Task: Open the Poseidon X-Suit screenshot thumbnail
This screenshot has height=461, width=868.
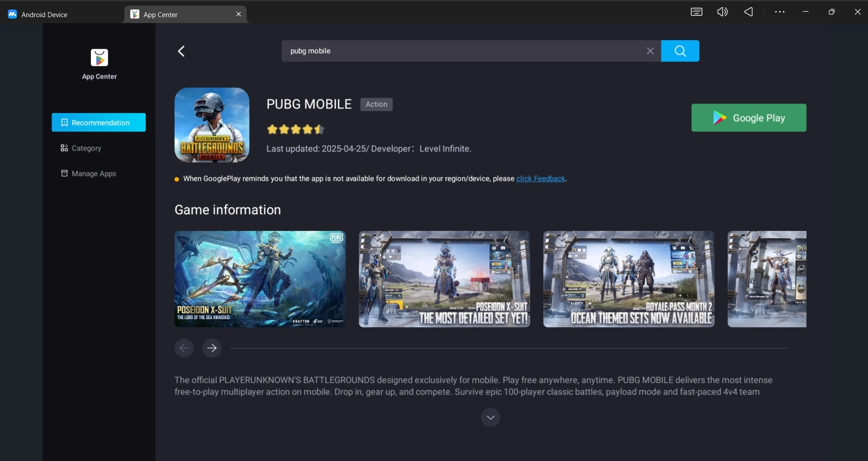Action: coord(260,279)
